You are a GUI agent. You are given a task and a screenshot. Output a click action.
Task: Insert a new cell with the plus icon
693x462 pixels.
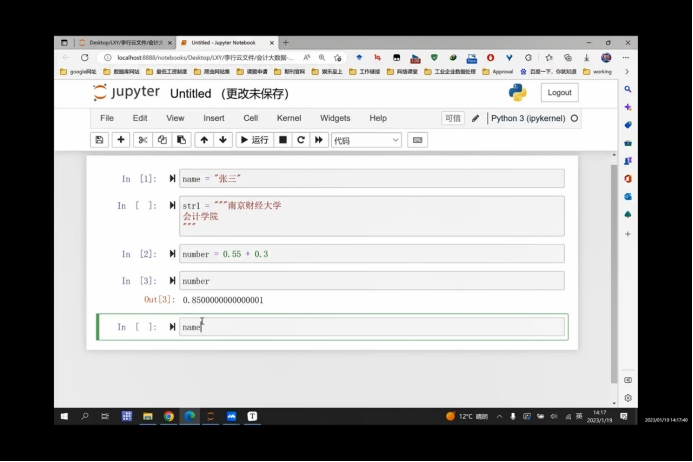point(121,140)
